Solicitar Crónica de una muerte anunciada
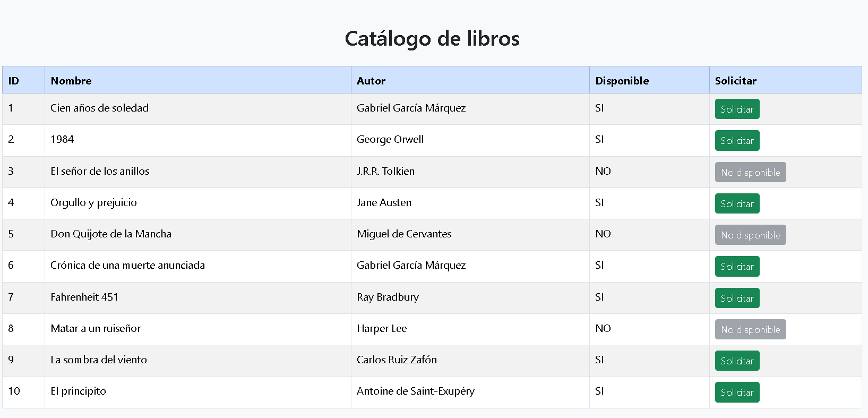868x418 pixels. coord(737,266)
